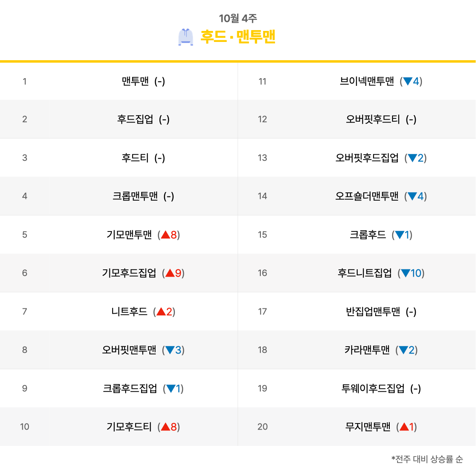Click blue down arrow beside 브이넥맨투맨
The width and height of the screenshot is (476, 476).
tap(408, 81)
